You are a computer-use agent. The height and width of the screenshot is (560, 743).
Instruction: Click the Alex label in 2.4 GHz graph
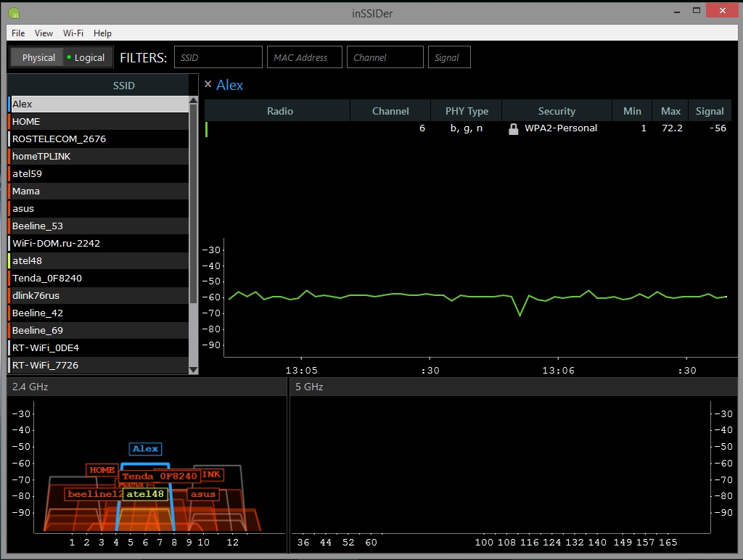coord(145,449)
